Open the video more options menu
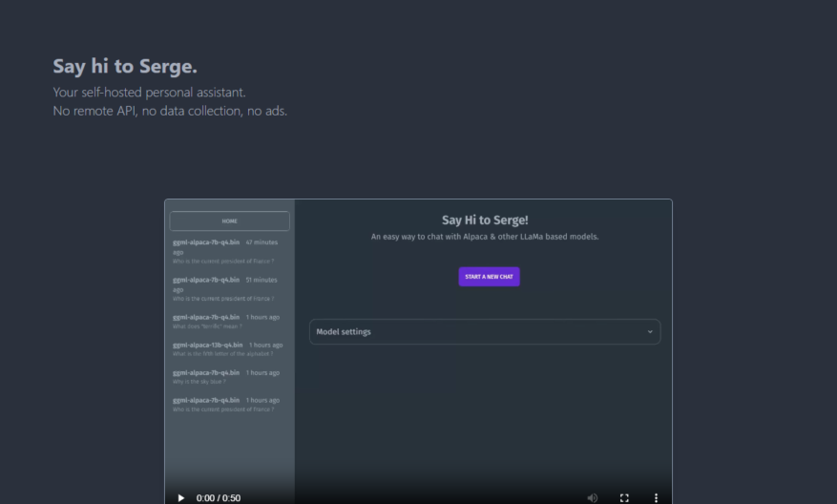837x504 pixels. (x=656, y=497)
